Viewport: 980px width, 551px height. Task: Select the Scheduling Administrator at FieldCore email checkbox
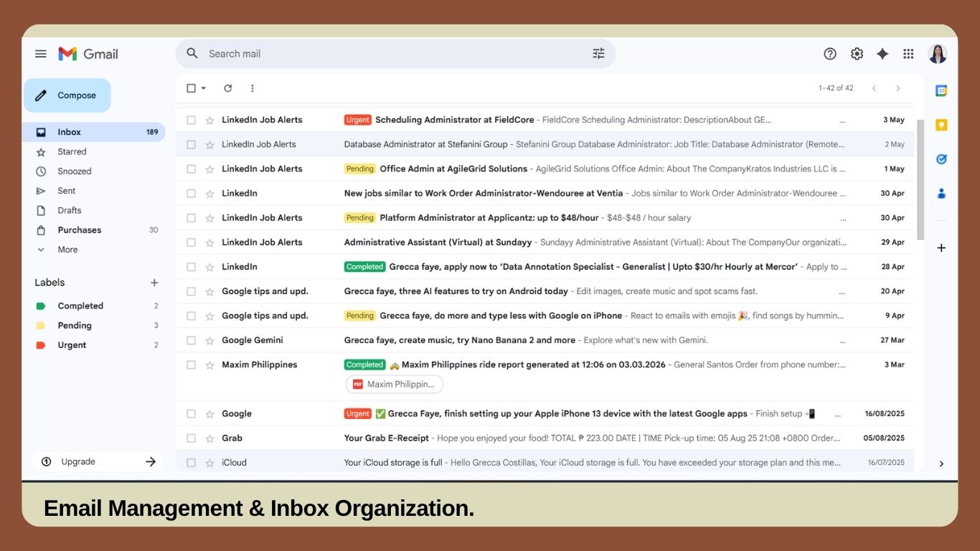(191, 120)
